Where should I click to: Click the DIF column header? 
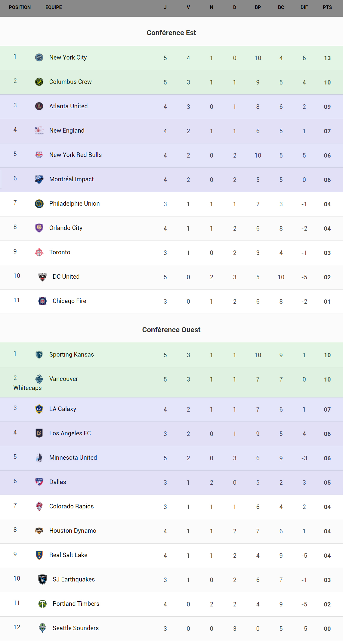(x=304, y=7)
